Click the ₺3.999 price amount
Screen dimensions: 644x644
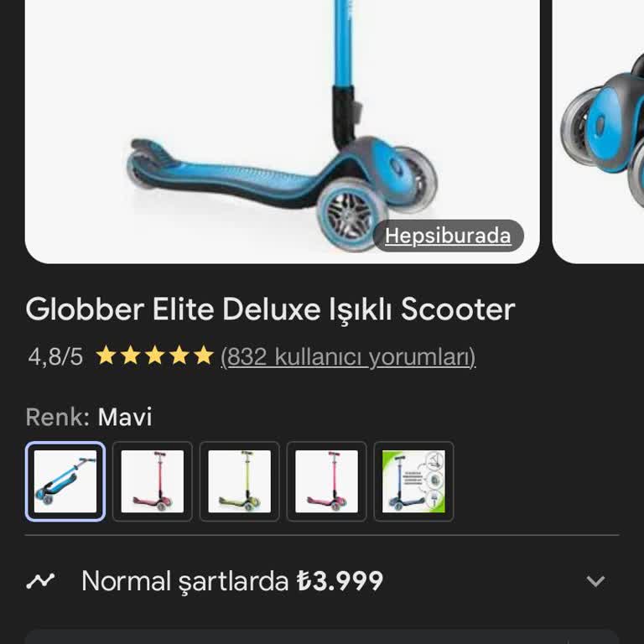tap(340, 581)
